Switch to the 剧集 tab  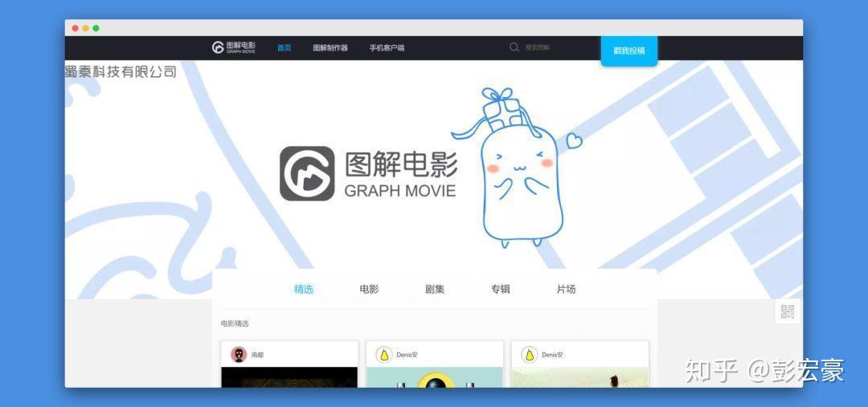coord(435,289)
